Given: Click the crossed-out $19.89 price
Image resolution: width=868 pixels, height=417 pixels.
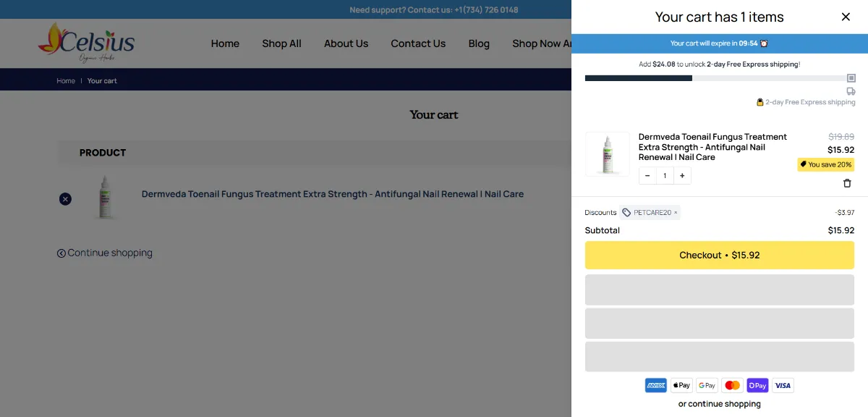Looking at the screenshot, I should [x=841, y=136].
